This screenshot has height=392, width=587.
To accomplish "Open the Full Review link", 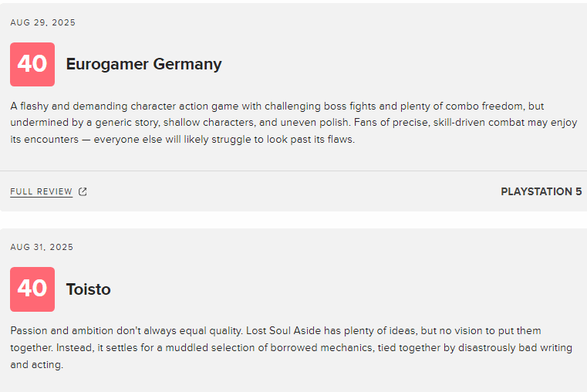I will click(x=42, y=192).
